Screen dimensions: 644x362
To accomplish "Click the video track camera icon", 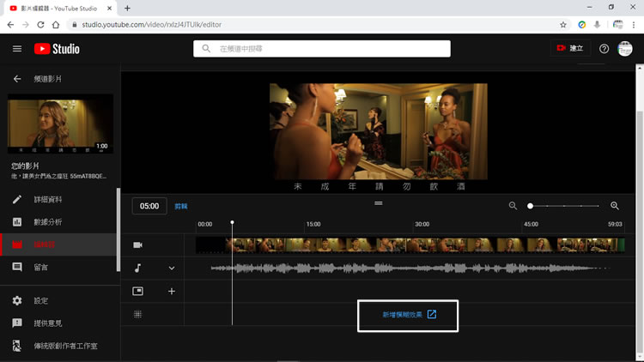I will 137,245.
